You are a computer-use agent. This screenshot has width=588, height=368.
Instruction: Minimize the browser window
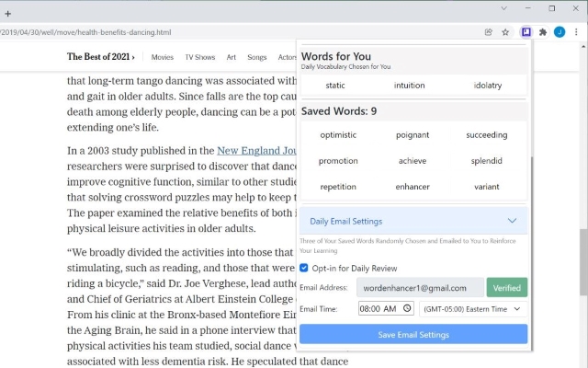point(527,8)
